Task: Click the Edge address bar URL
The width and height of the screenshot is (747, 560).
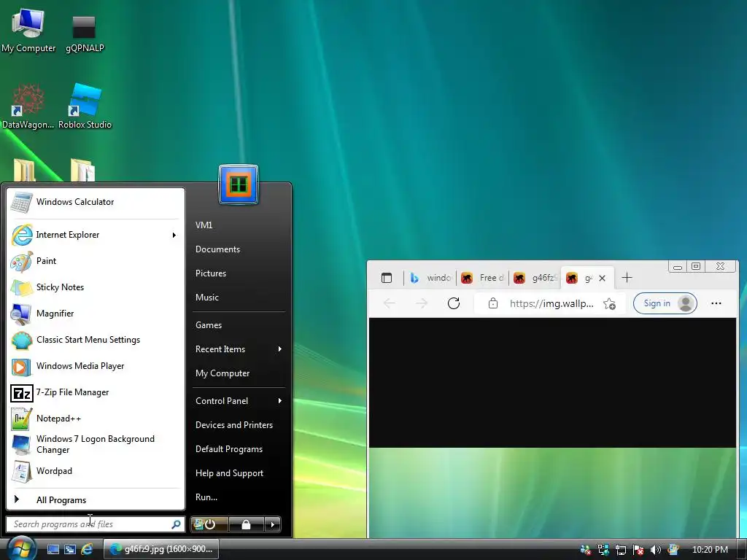Action: point(551,304)
